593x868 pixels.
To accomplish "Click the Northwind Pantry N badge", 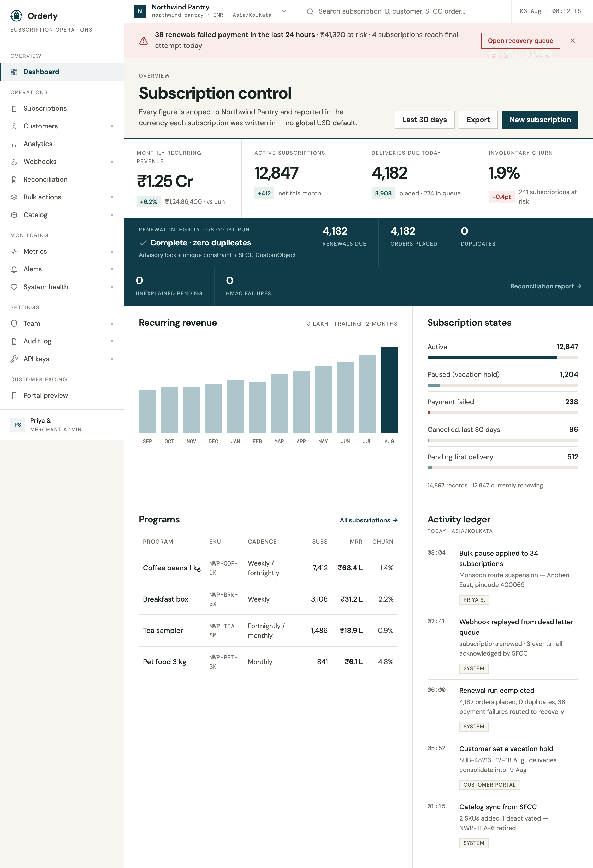I will pyautogui.click(x=140, y=11).
